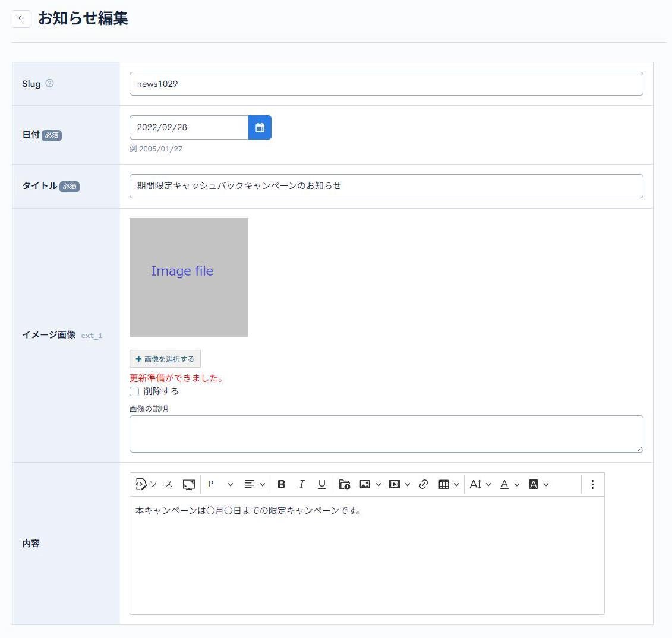
Task: Click the back arrow beside お知らせ編集
Action: [21, 18]
